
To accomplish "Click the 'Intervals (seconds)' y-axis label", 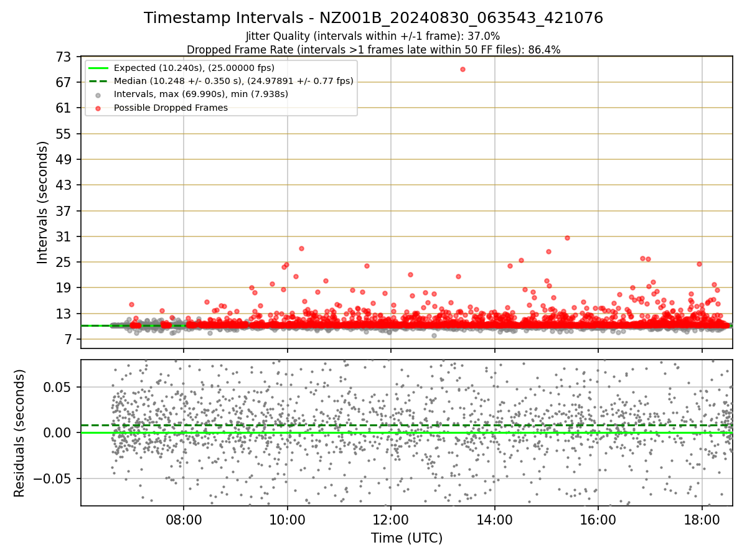I will coord(42,202).
